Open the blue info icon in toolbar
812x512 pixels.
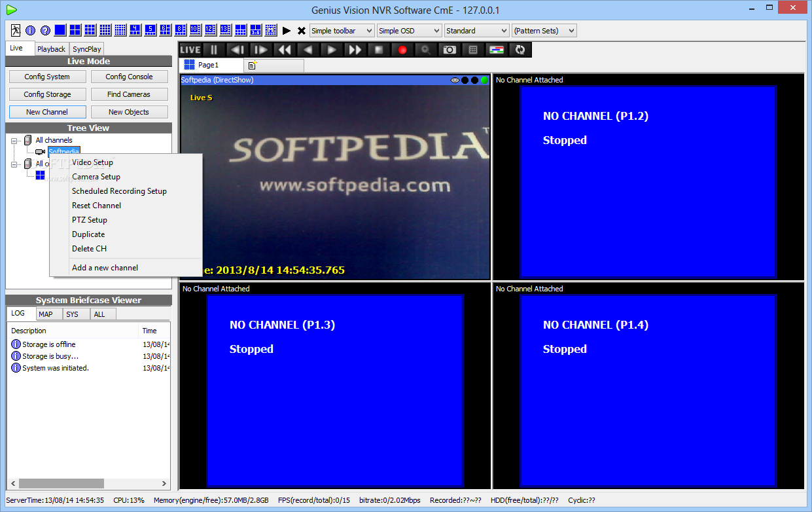30,30
